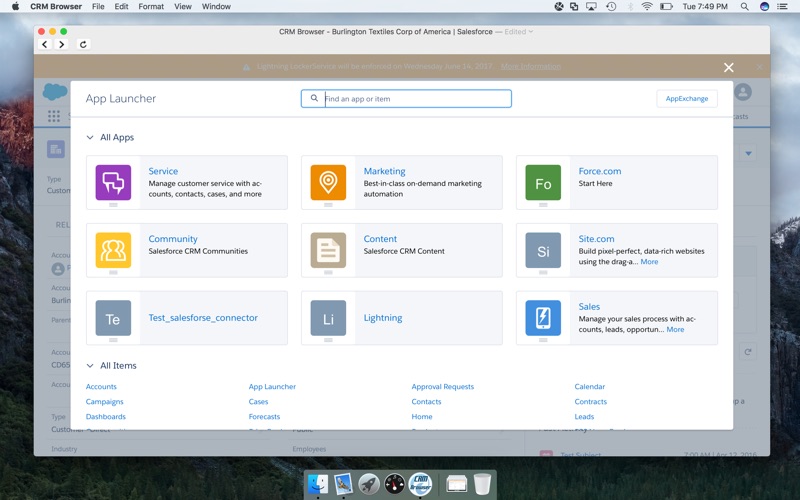Open the CRM Browser application menu

coord(56,7)
